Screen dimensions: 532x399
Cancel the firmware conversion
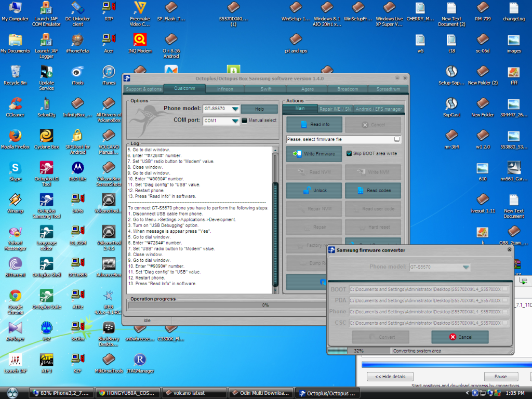460,337
